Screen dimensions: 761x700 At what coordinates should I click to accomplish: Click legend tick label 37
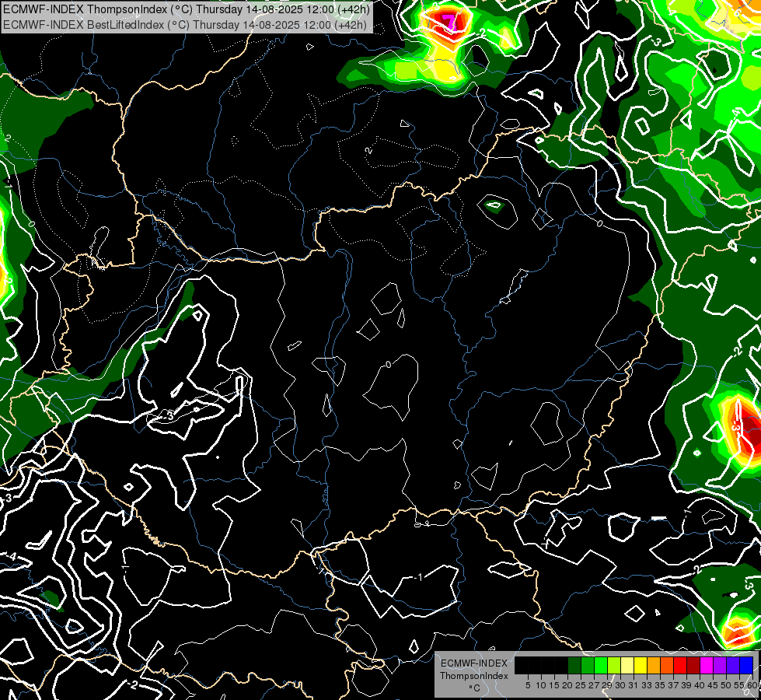[x=673, y=685]
